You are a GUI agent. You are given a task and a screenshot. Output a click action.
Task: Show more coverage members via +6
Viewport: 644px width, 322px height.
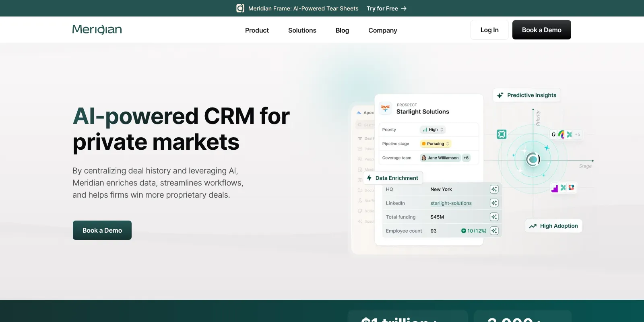coord(466,158)
